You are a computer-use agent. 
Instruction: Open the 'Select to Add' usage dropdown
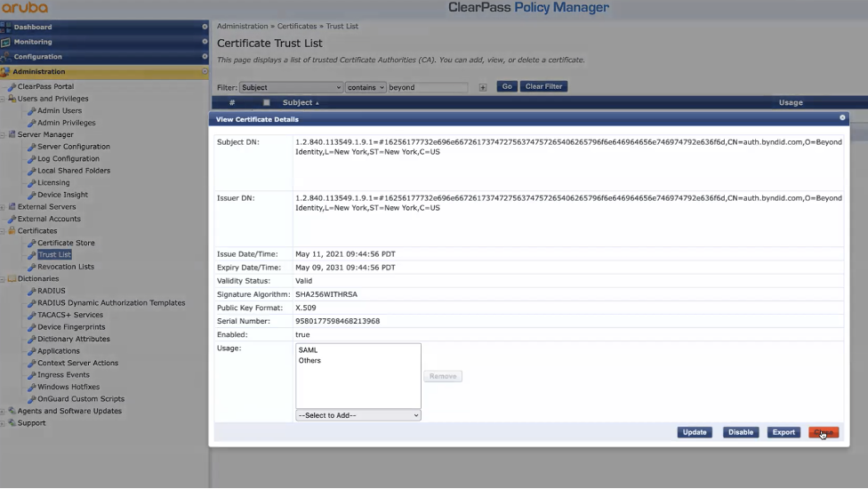358,415
